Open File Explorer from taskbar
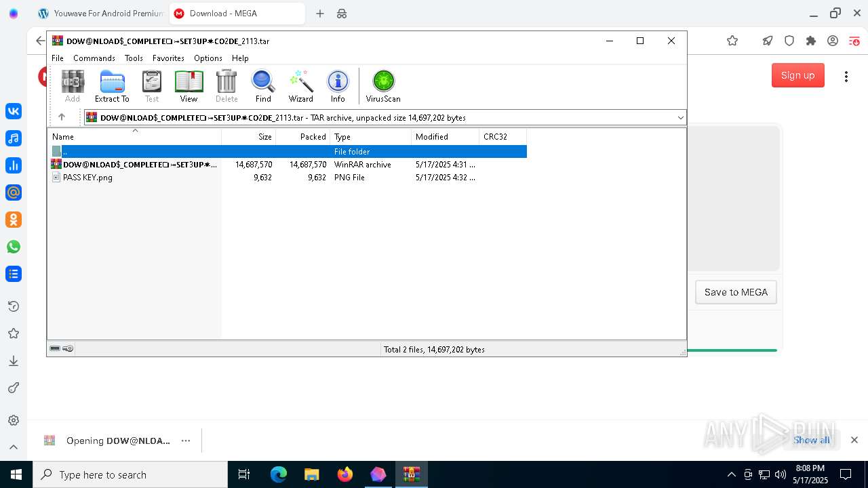This screenshot has height=488, width=868. pos(312,474)
